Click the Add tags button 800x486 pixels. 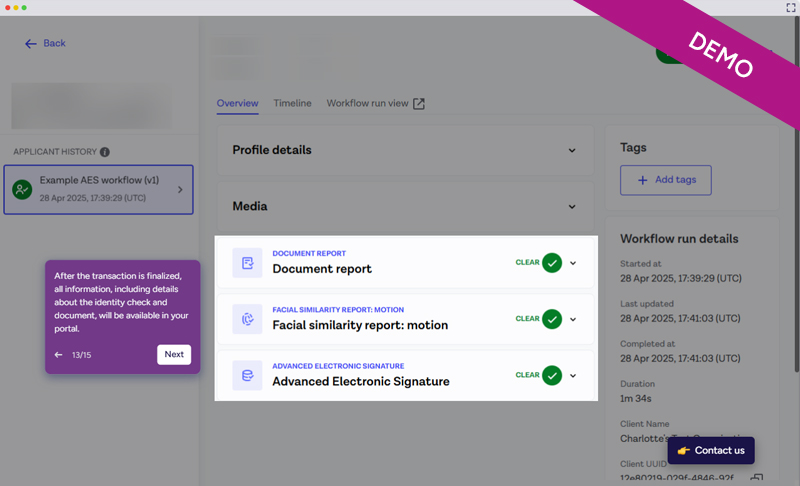click(x=666, y=180)
